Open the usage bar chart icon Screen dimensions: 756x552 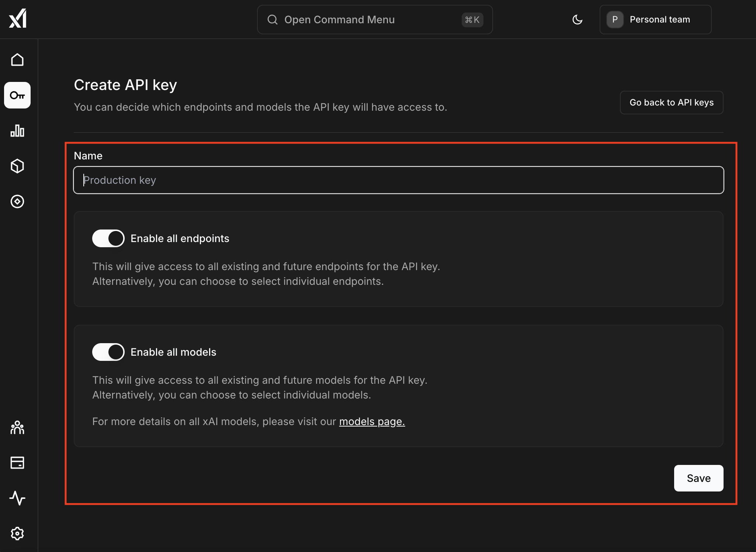(x=17, y=131)
